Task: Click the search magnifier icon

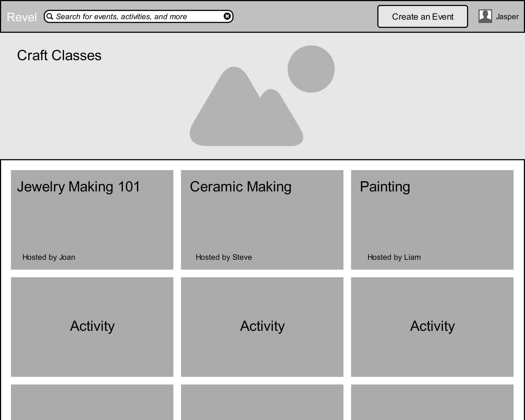Action: (50, 16)
